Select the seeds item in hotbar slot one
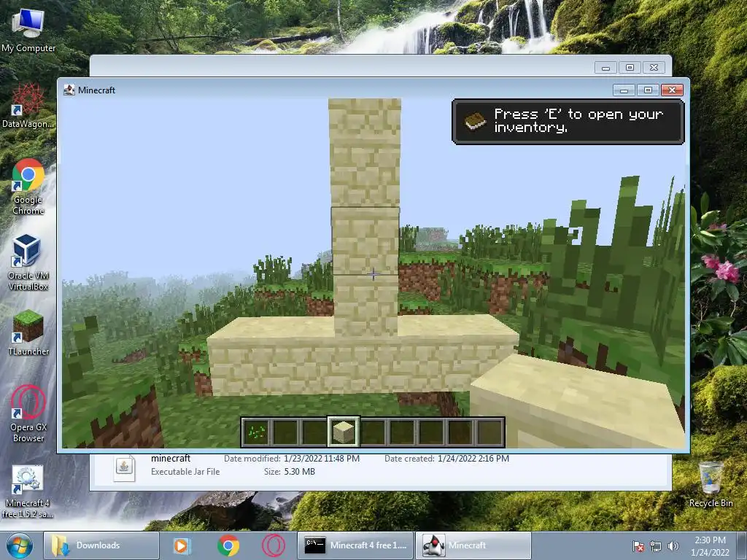 pyautogui.click(x=256, y=432)
